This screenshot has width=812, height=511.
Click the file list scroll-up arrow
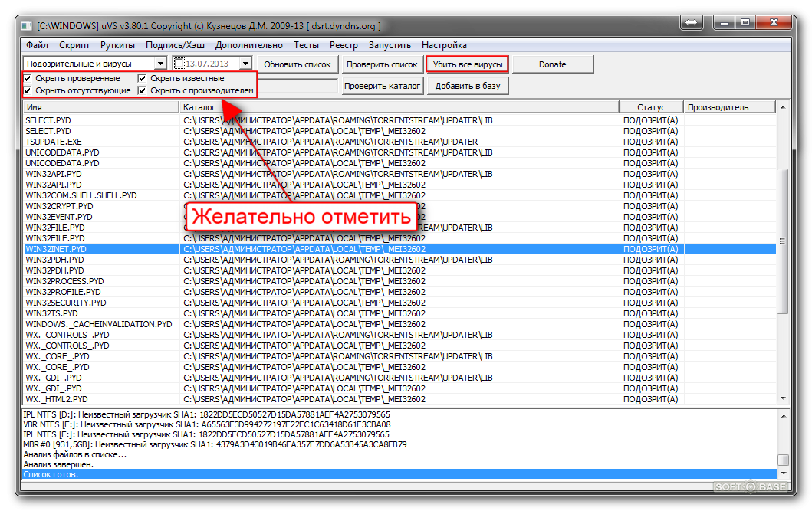(x=783, y=108)
